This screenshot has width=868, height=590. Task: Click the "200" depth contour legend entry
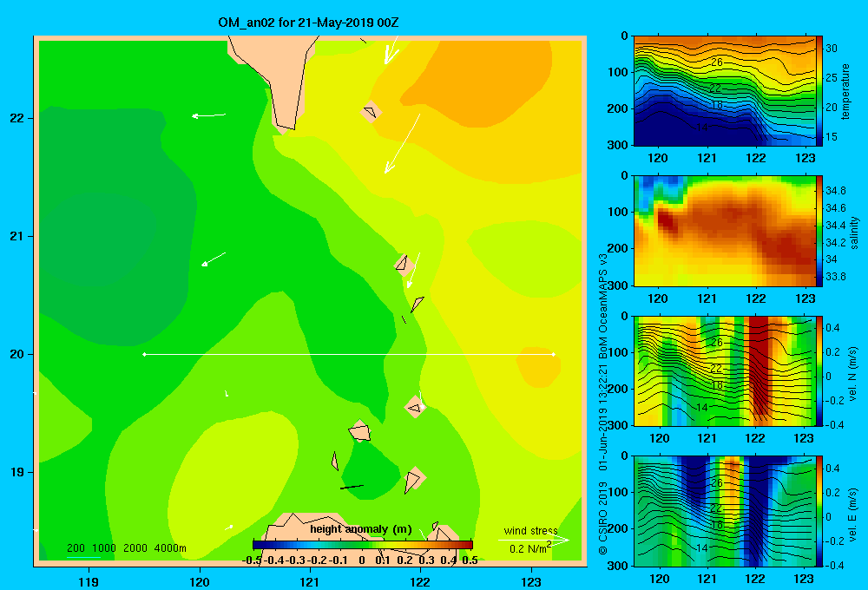[76, 548]
